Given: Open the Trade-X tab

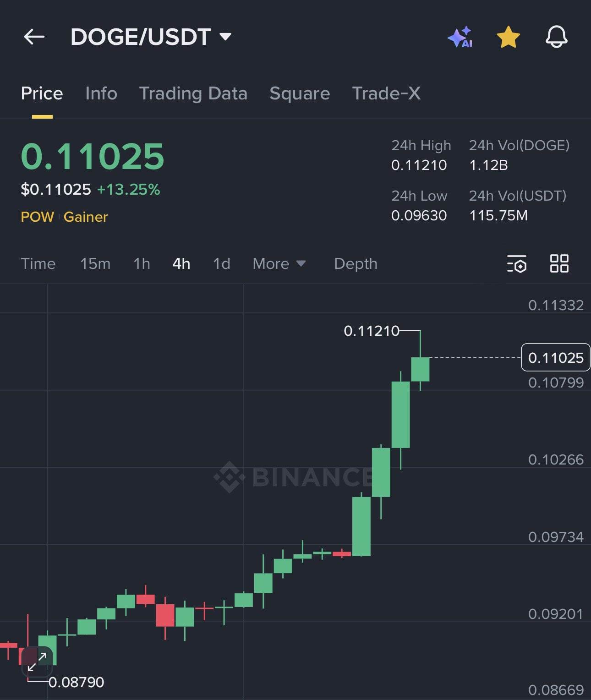Looking at the screenshot, I should tap(386, 93).
